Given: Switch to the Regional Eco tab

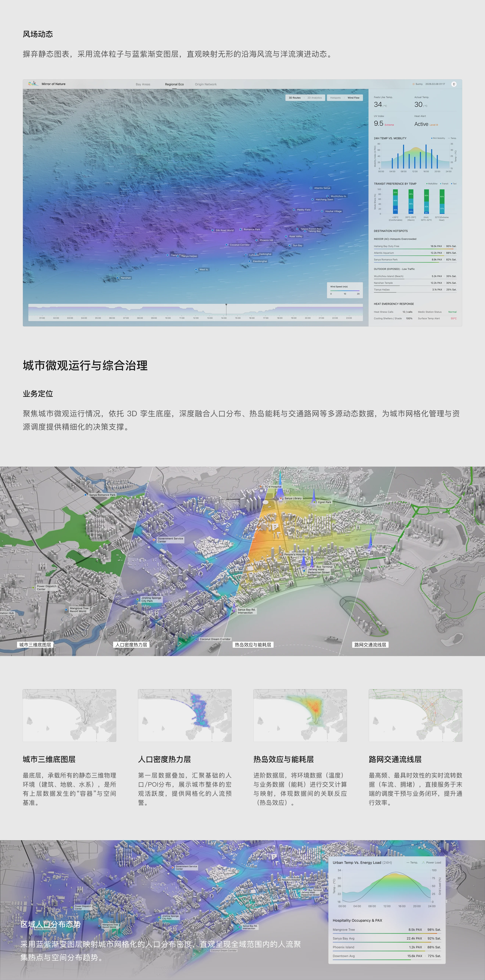Looking at the screenshot, I should pyautogui.click(x=174, y=84).
